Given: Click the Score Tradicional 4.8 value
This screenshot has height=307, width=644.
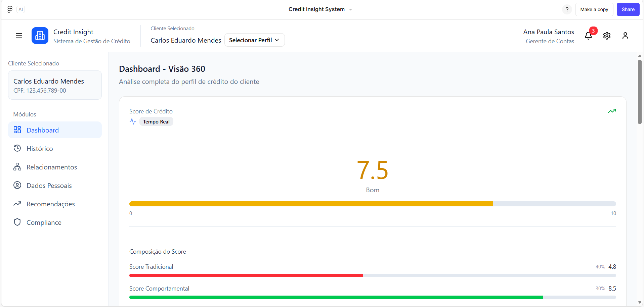Looking at the screenshot, I should pyautogui.click(x=612, y=267).
